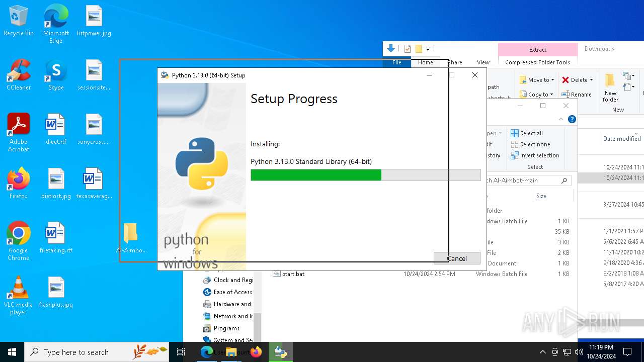Screen dimensions: 644x362
Task: Select sessionsite desktop image file
Action: (94, 75)
